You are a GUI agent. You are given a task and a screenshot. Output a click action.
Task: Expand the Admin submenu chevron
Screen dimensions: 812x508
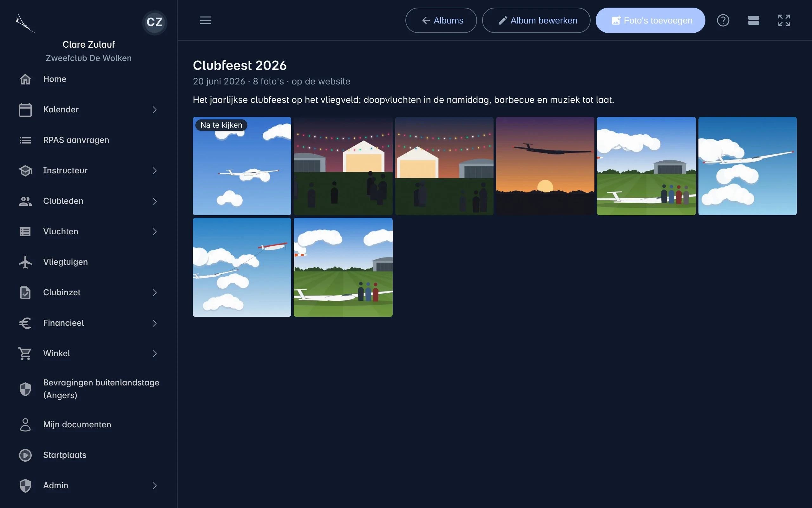pos(154,486)
